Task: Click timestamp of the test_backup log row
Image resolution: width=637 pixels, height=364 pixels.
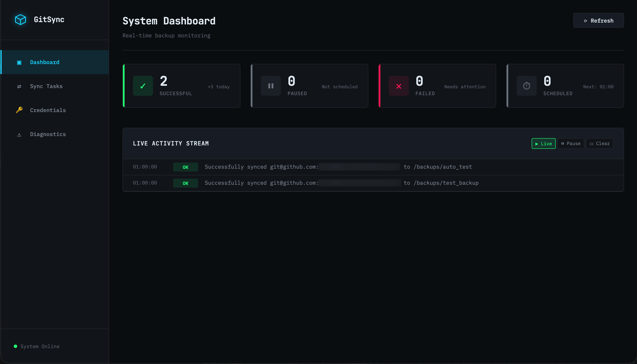Action: pos(145,183)
